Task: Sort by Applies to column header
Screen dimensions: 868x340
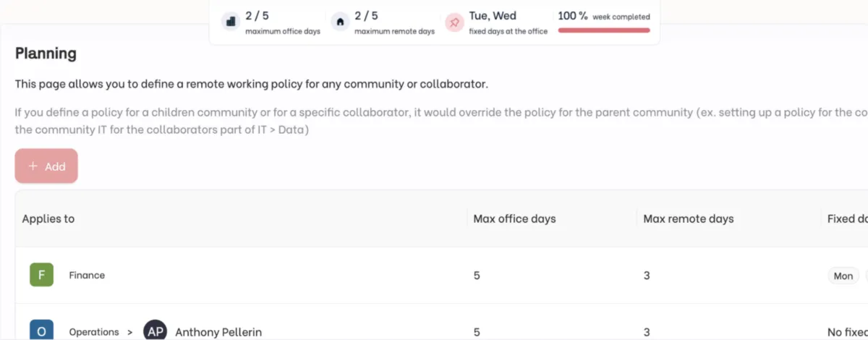Action: point(48,218)
